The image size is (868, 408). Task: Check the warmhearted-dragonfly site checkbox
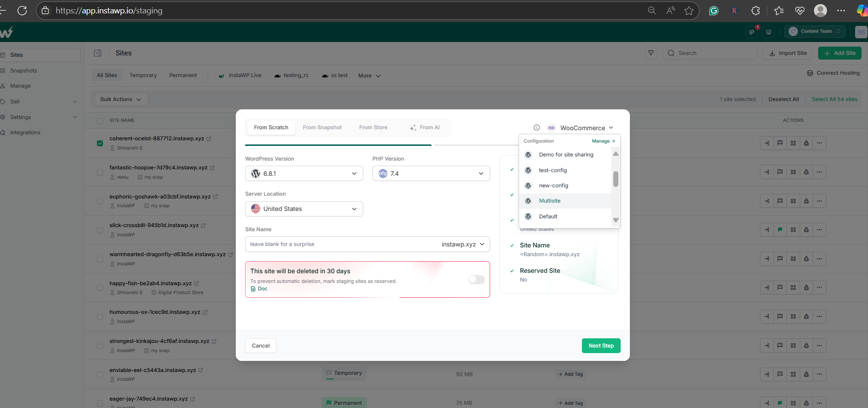(x=100, y=259)
